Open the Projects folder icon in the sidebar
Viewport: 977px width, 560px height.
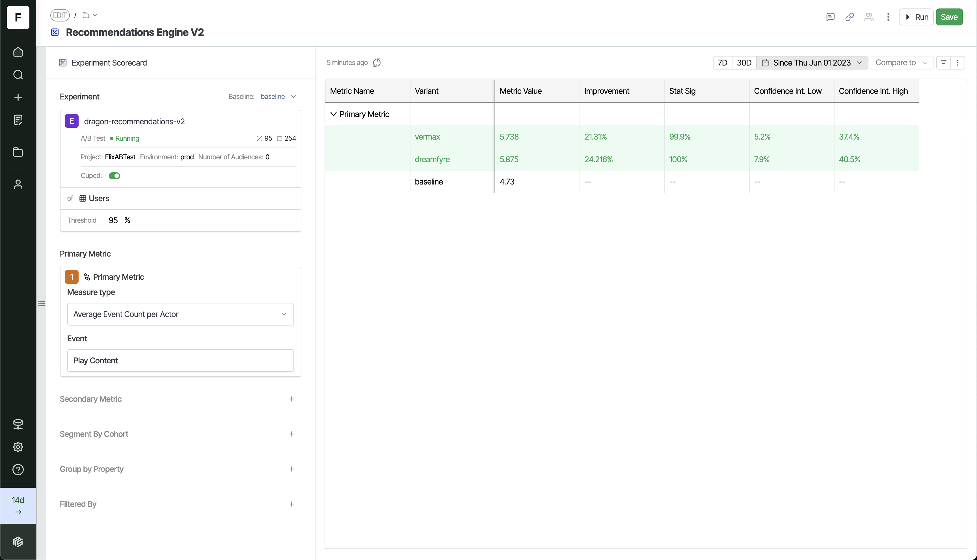tap(18, 152)
